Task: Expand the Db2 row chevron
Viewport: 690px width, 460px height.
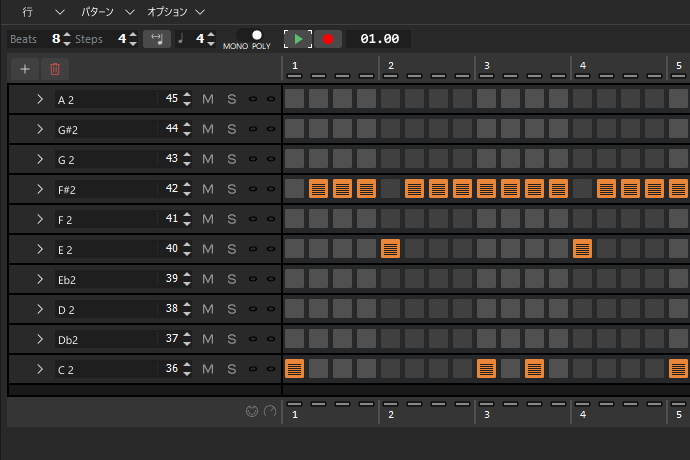Action: pos(40,339)
